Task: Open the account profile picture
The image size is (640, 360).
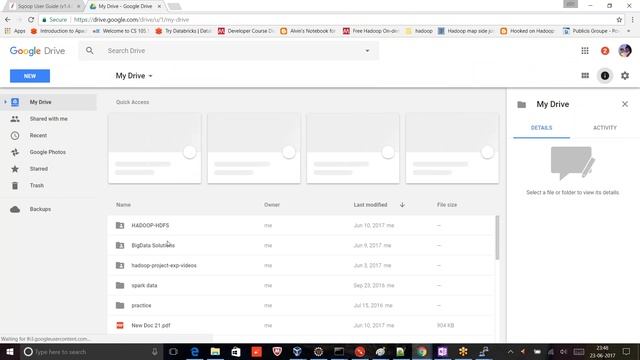Action: coord(625,51)
